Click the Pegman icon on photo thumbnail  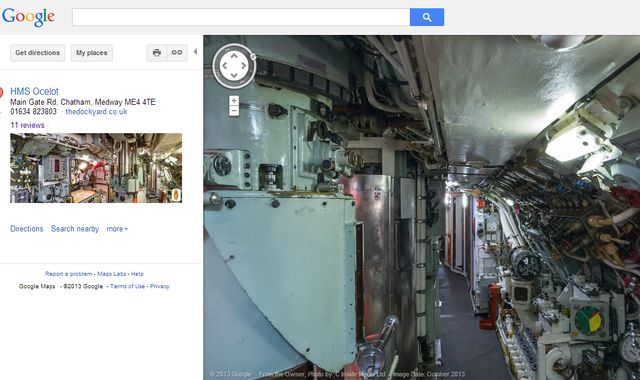pos(176,195)
